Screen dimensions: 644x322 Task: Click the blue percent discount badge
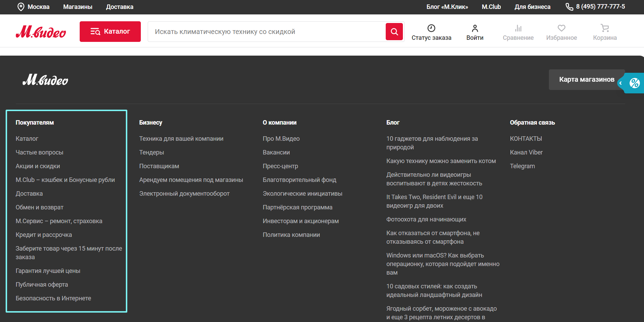(634, 83)
